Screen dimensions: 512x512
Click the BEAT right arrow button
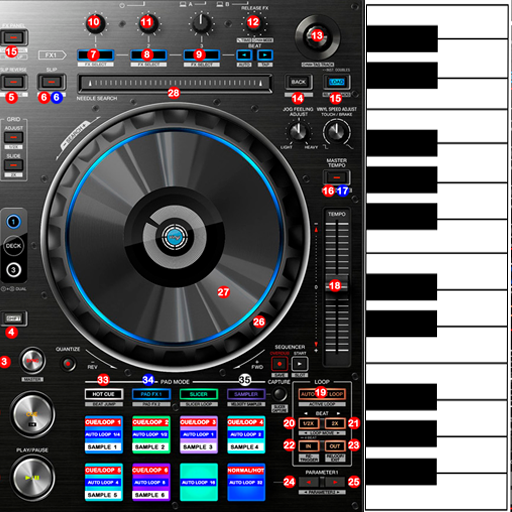coord(265,55)
